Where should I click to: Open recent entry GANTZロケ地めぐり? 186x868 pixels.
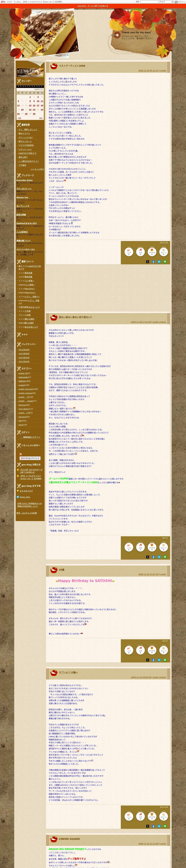[27, 153]
